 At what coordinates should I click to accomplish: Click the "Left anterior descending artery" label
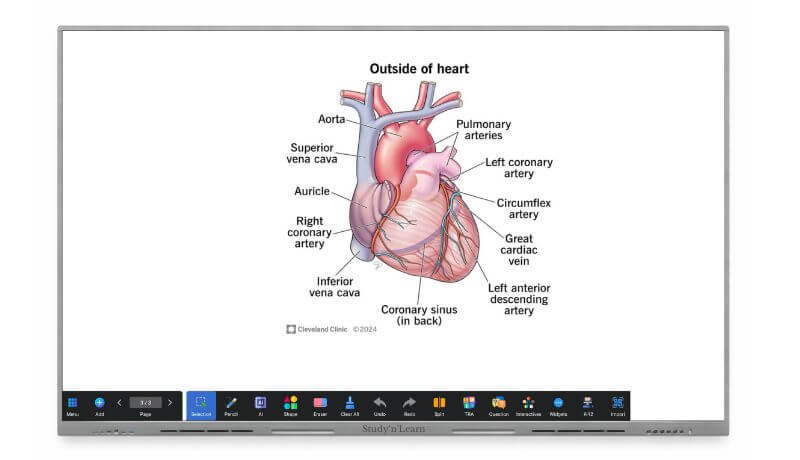click(x=519, y=299)
